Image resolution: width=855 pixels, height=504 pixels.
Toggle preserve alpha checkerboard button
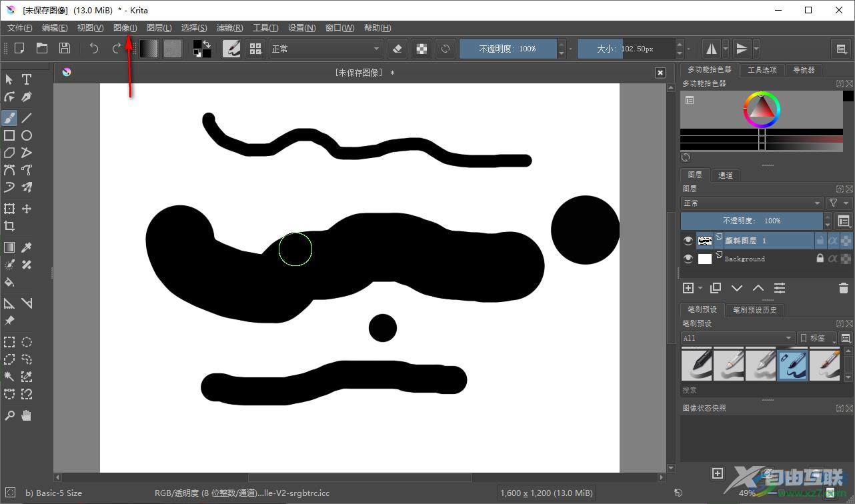(x=421, y=49)
